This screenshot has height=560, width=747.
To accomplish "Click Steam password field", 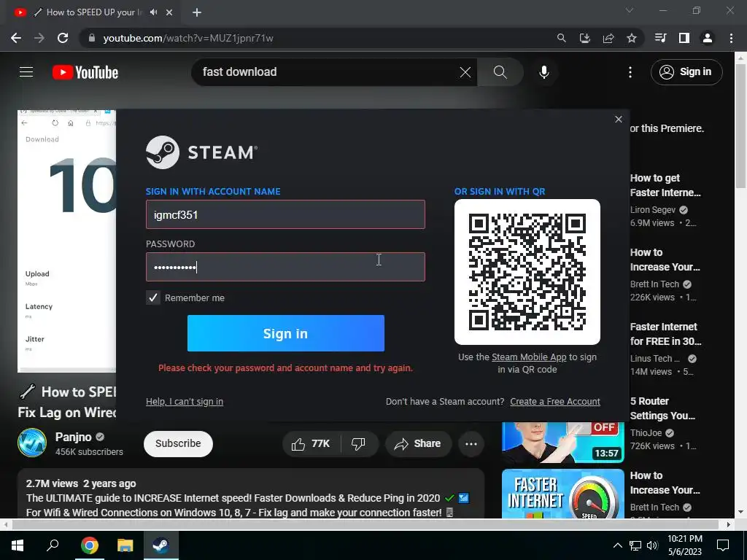I will [285, 267].
